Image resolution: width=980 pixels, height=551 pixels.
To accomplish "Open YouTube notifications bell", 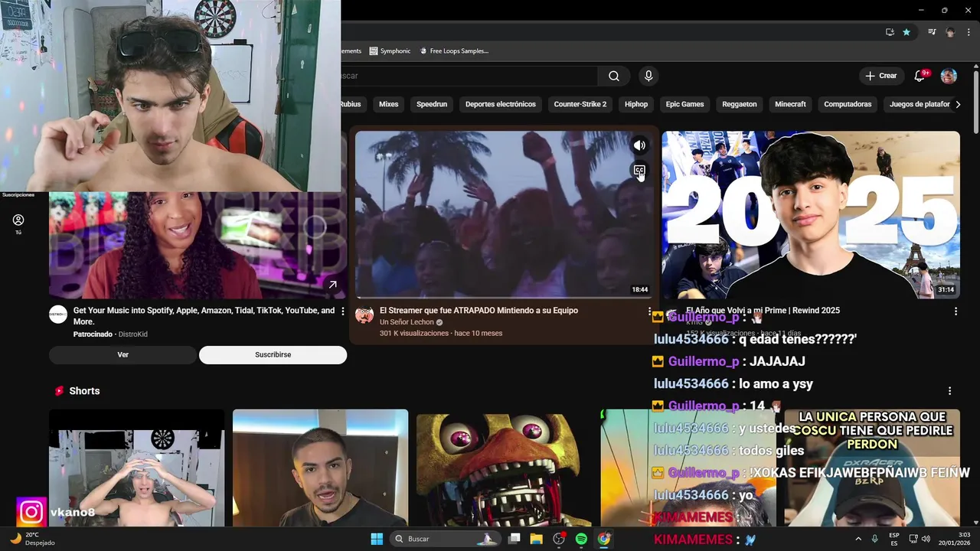I will tap(920, 76).
